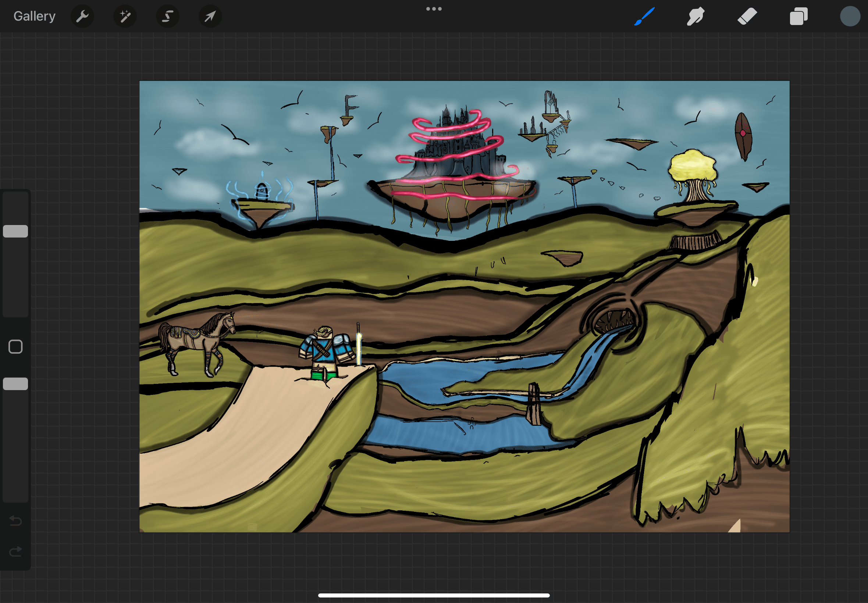Select the Brush paint tool
The height and width of the screenshot is (603, 868).
[644, 16]
